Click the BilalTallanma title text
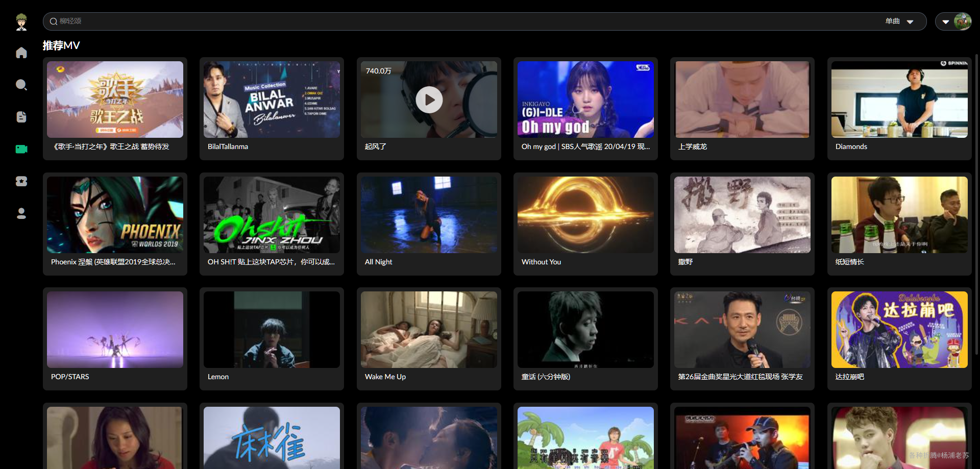This screenshot has height=469, width=980. pos(228,146)
